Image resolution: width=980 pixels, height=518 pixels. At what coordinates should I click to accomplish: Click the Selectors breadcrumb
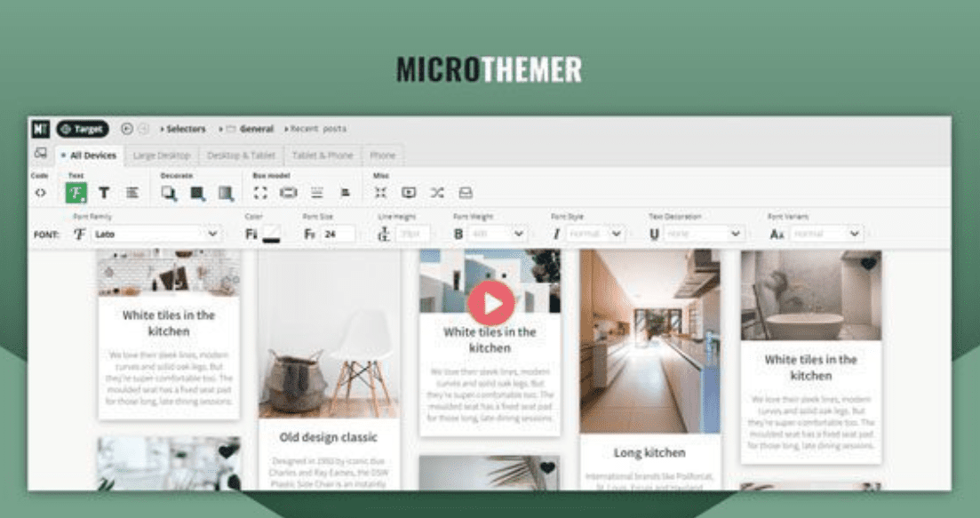click(x=186, y=129)
